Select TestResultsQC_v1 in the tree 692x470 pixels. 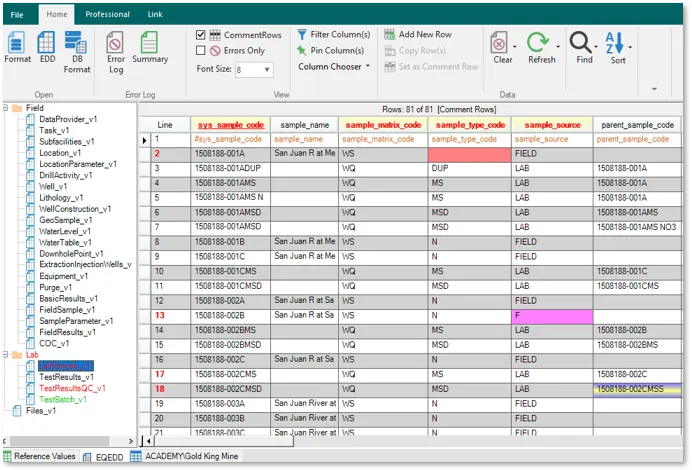coord(72,388)
